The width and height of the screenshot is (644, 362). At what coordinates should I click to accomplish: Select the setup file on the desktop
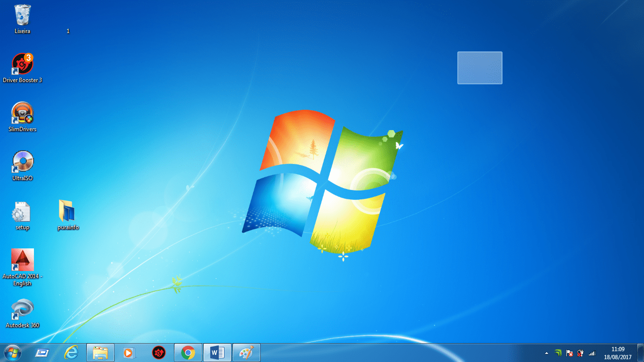22,215
